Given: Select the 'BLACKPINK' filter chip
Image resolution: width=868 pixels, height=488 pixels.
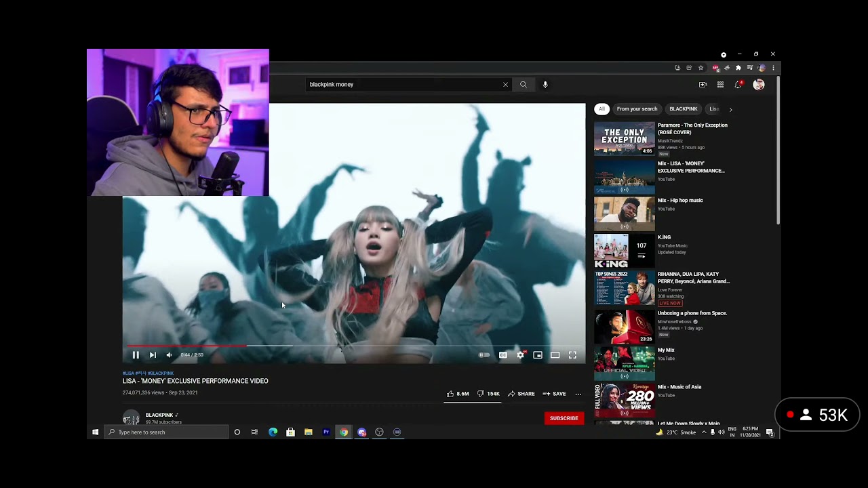Looking at the screenshot, I should point(683,109).
